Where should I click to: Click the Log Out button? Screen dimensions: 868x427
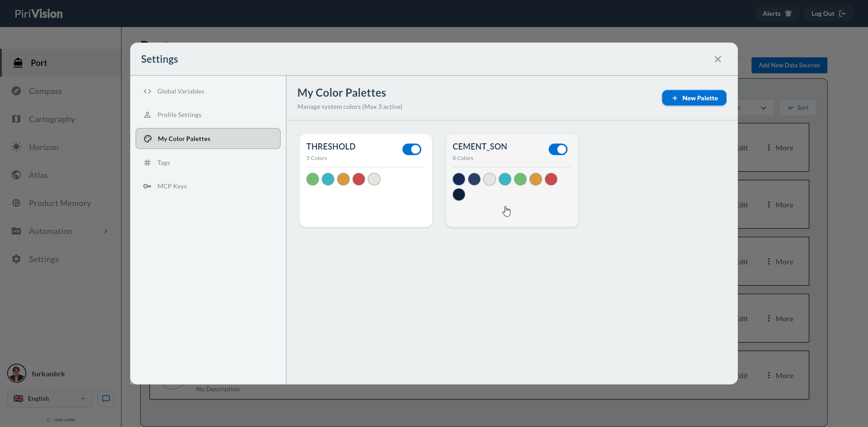coord(828,14)
